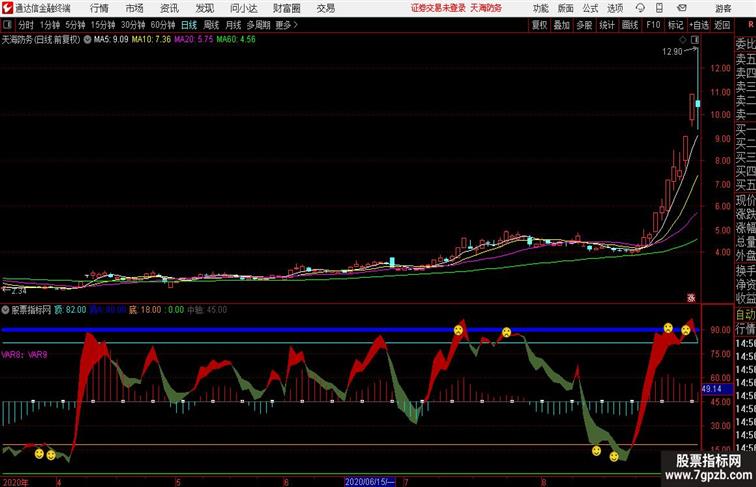This screenshot has height=487, width=756.
Task: Switch to the 多周期 tab
Action: [x=258, y=25]
